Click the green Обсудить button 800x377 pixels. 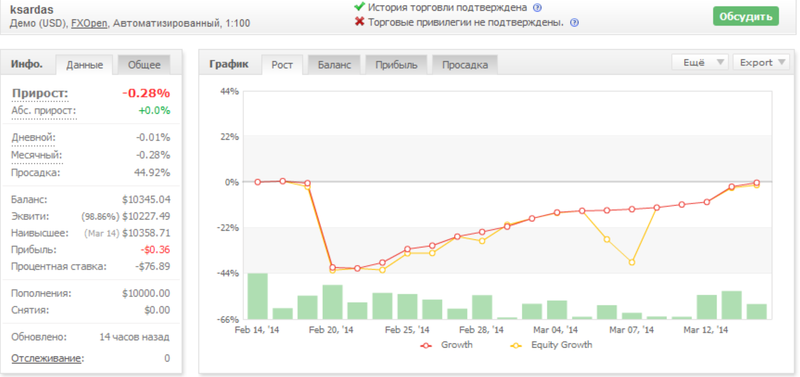point(745,16)
